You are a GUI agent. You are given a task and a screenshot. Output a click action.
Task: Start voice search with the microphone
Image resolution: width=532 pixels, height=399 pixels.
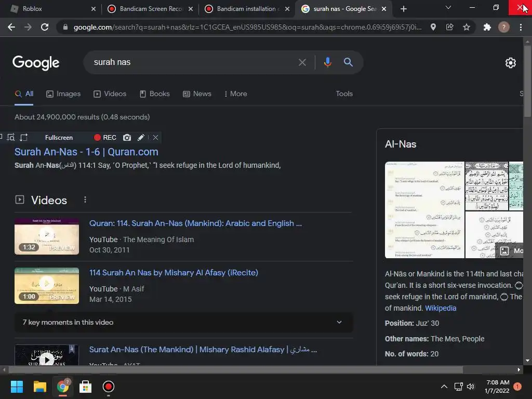coord(327,62)
